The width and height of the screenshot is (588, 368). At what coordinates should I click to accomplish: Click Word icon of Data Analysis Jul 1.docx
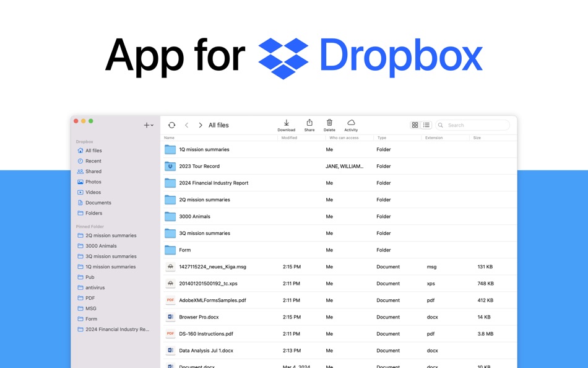pos(170,351)
